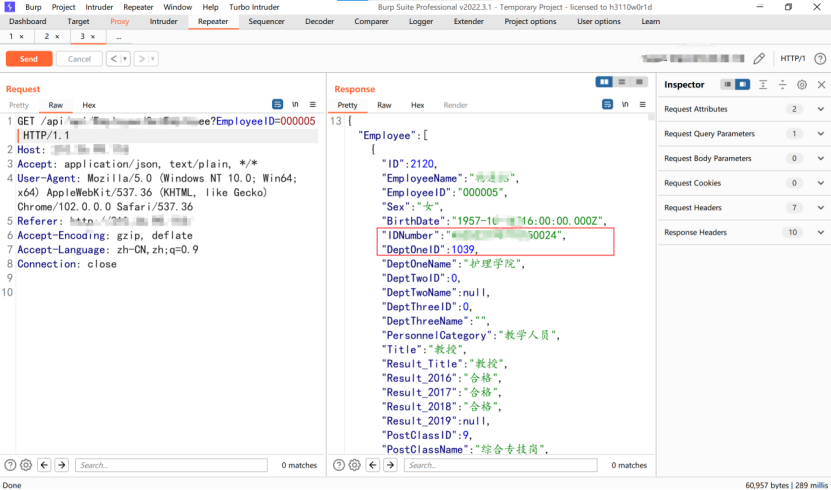The width and height of the screenshot is (831, 490).
Task: Close the Inspector panel
Action: tap(821, 84)
